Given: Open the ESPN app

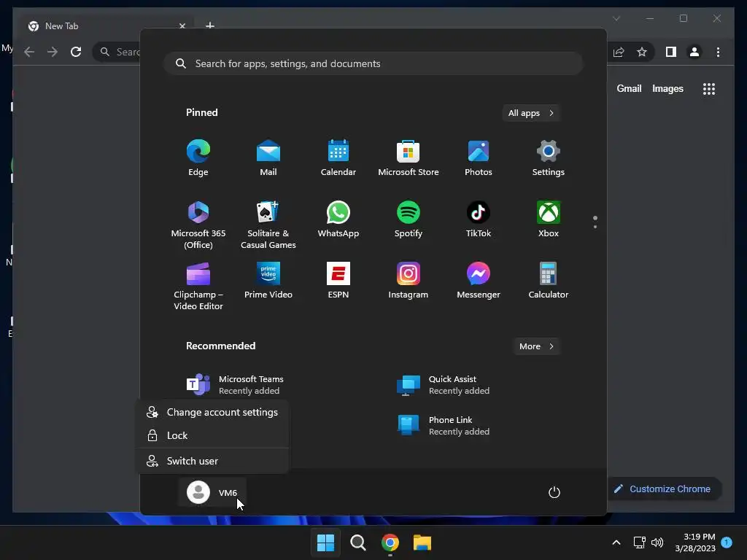Looking at the screenshot, I should pyautogui.click(x=338, y=281).
